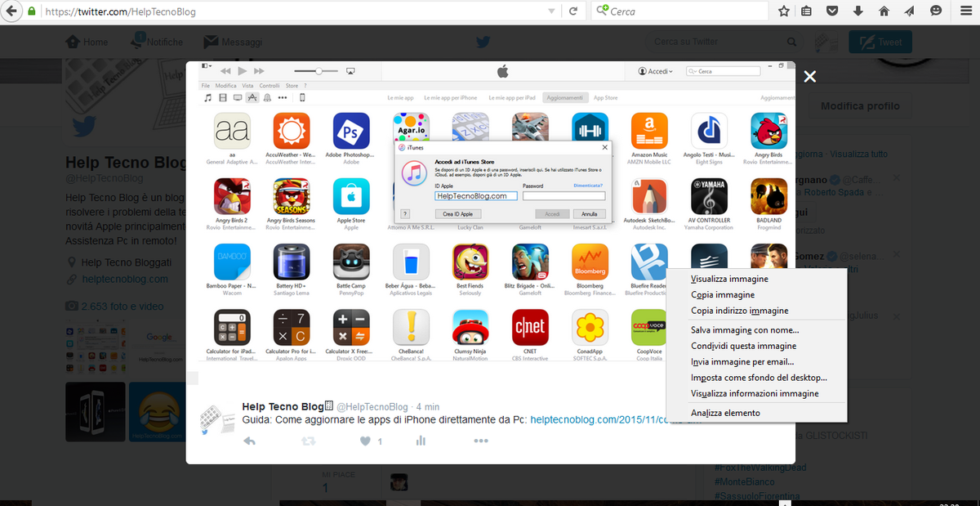Go back with the browser back arrow

[x=11, y=11]
